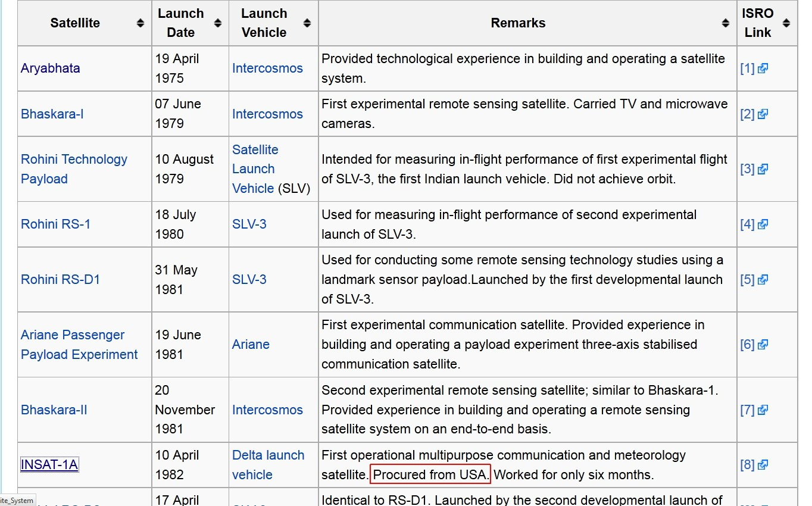This screenshot has width=812, height=506.
Task: Click remark about TV and microwave cameras
Action: [x=524, y=114]
